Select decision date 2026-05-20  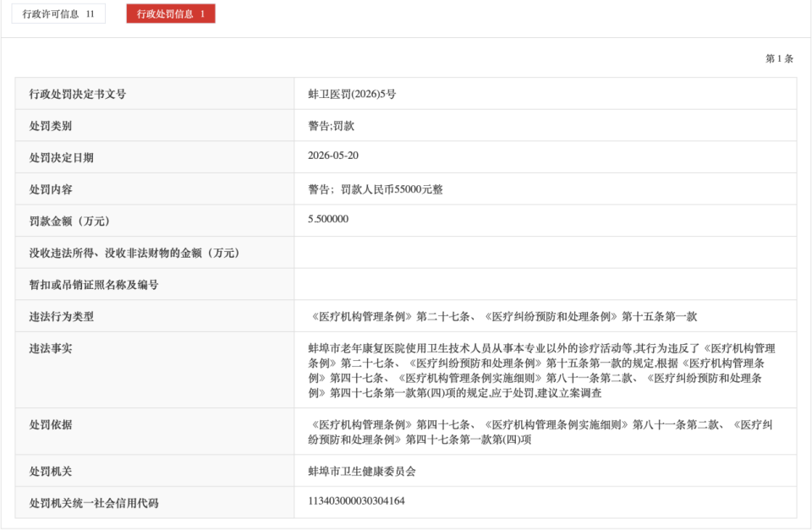click(333, 156)
